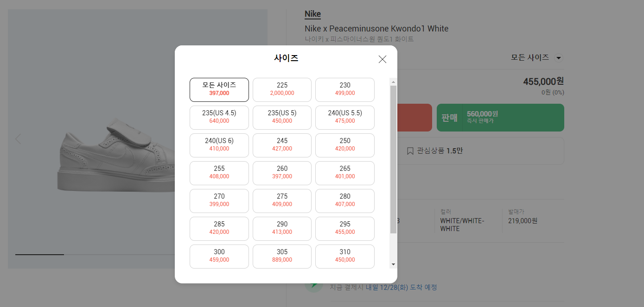Select size 240(US 6)
Screen dimensions: 644x307
click(x=219, y=145)
